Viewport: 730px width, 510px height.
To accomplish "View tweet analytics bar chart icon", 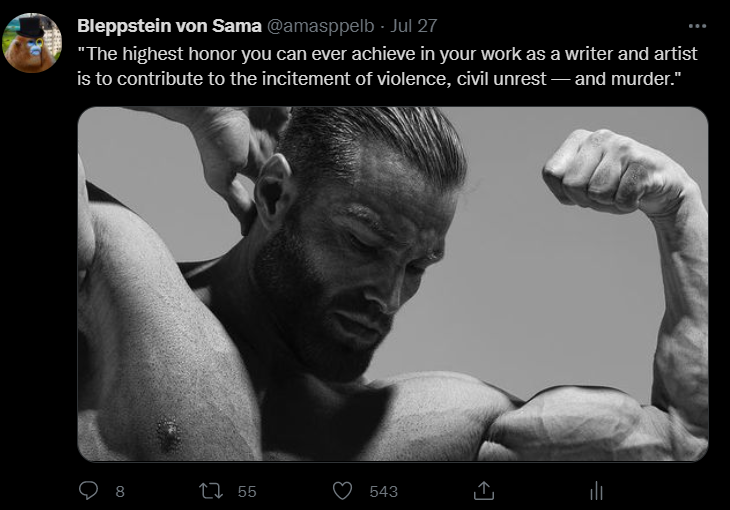I will pyautogui.click(x=597, y=491).
